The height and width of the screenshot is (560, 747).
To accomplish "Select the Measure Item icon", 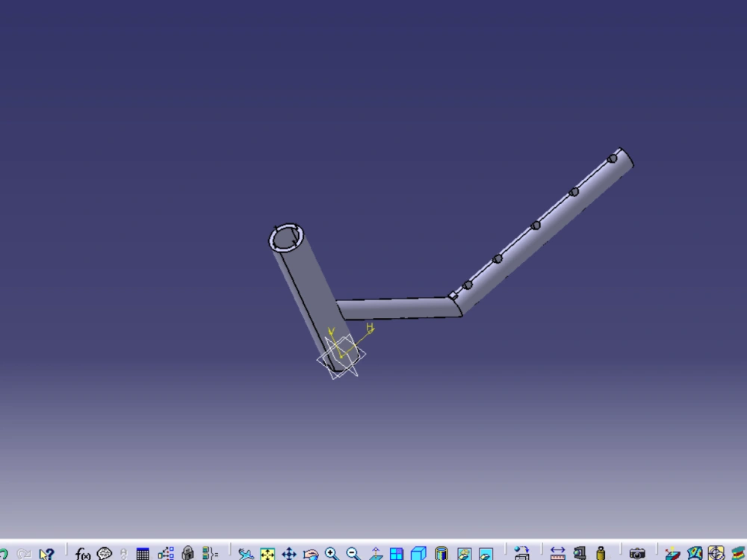I will (x=580, y=553).
